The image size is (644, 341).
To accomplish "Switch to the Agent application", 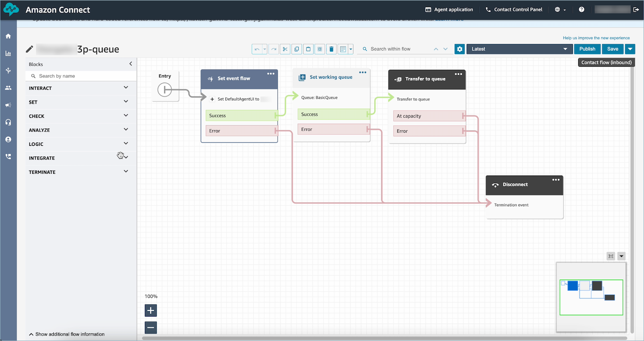I will 449,9.
